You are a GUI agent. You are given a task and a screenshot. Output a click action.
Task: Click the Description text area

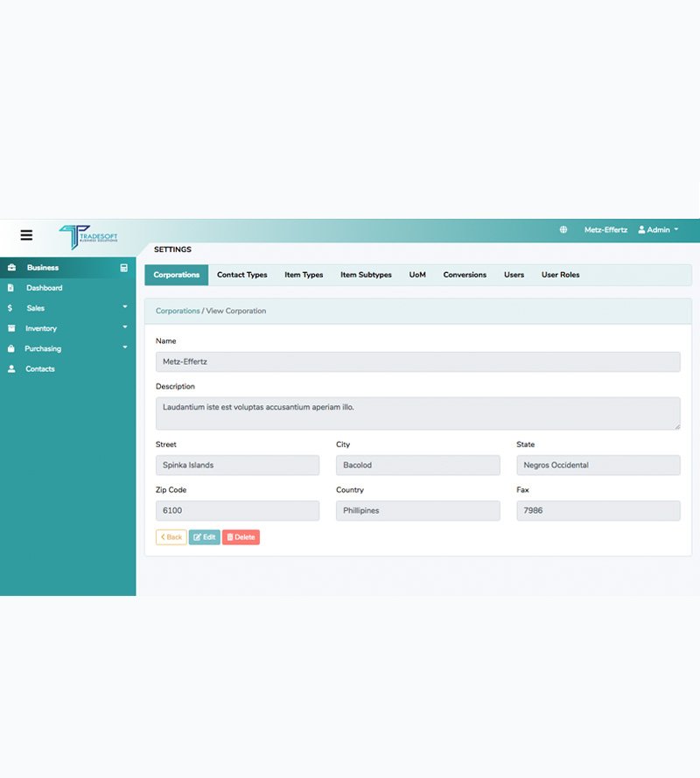pyautogui.click(x=417, y=413)
